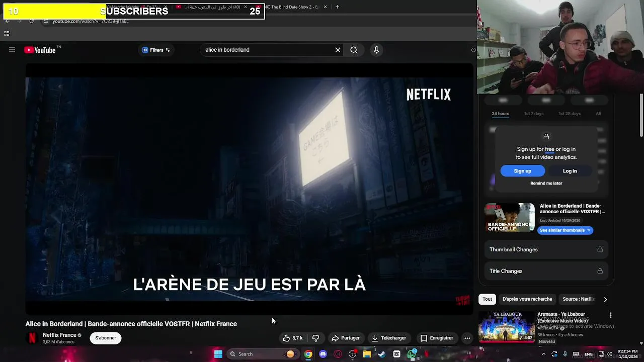
Task: Click the ENG language indicator
Action: (590, 354)
